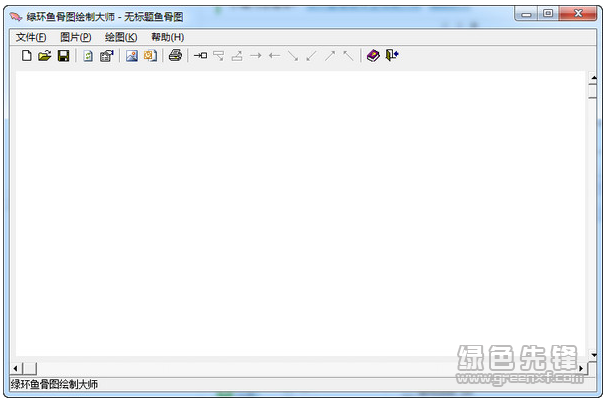This screenshot has height=403, width=605.
Task: Exit the program using door icon
Action: pyautogui.click(x=392, y=55)
